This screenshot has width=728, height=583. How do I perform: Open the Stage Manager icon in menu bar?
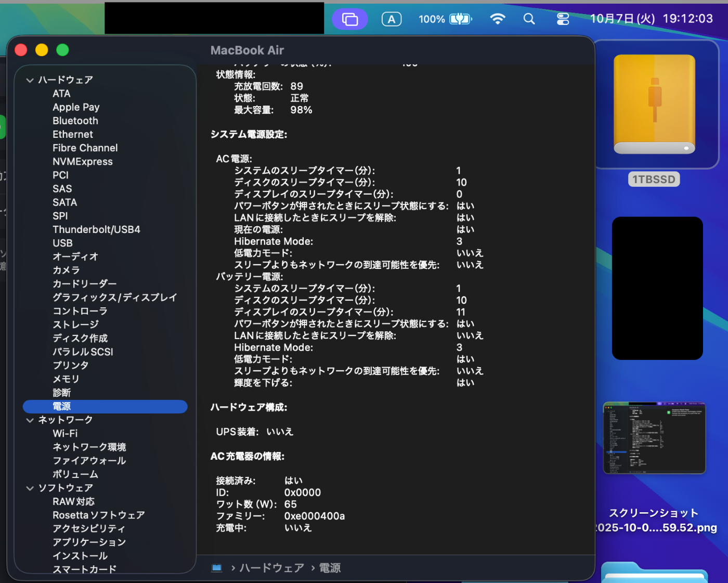tap(350, 19)
